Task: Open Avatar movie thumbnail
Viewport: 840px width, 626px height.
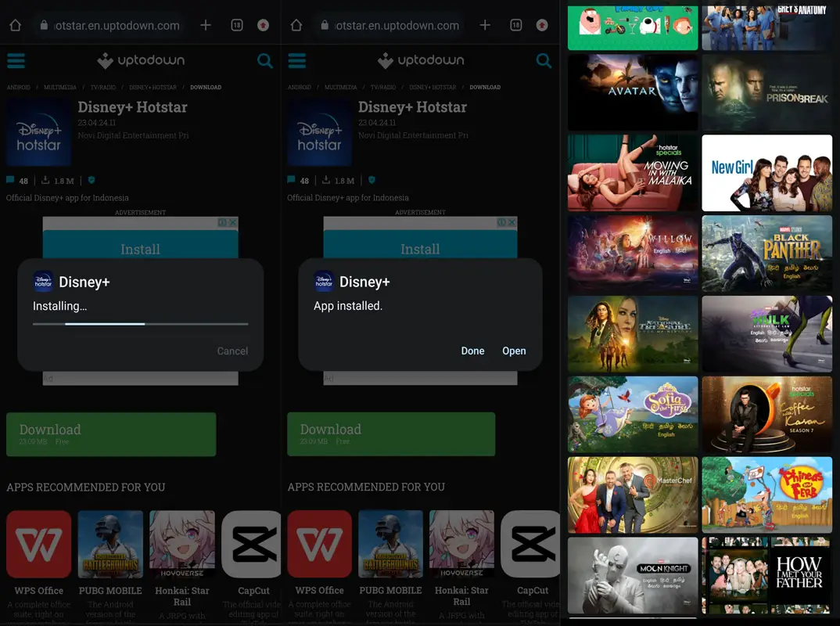Action: (633, 92)
